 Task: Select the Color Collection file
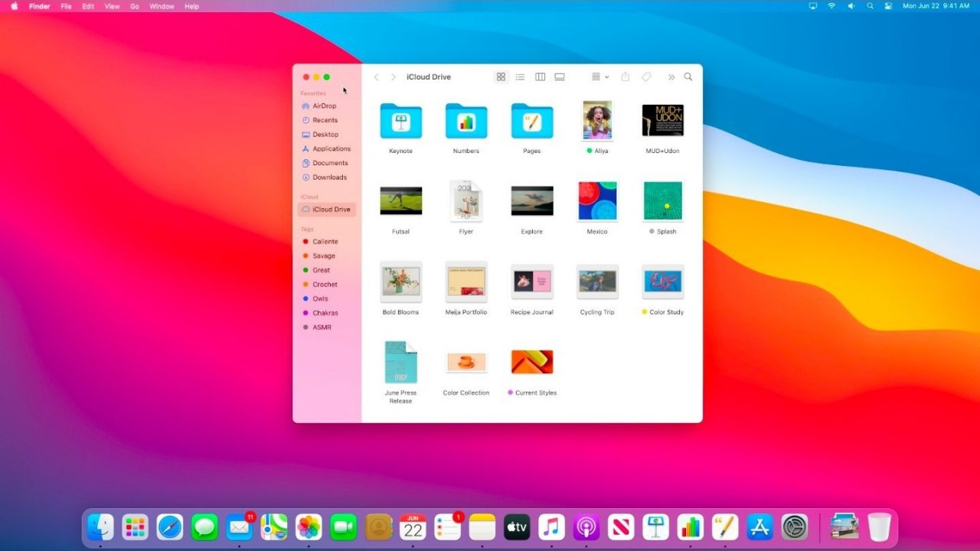(466, 363)
